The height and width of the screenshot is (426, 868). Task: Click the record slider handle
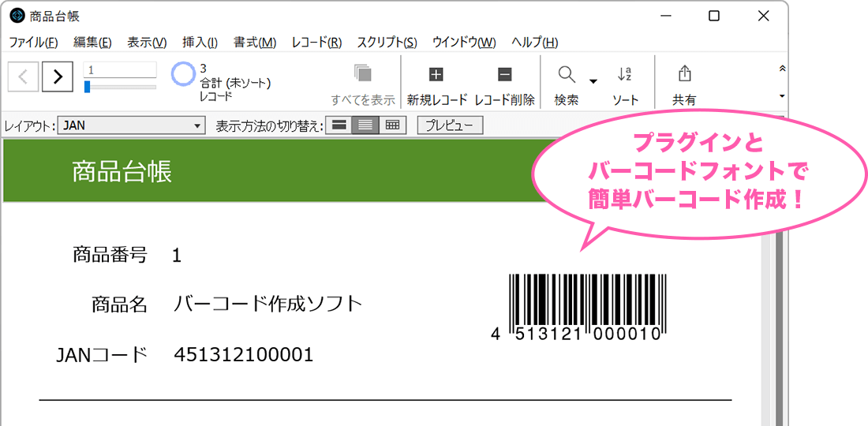point(87,87)
